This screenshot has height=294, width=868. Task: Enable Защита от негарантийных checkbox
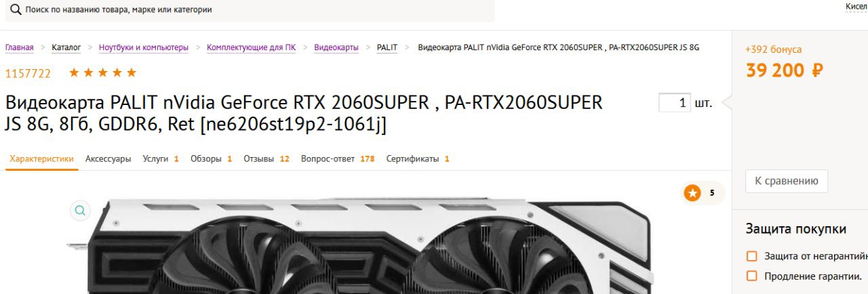pyautogui.click(x=751, y=256)
